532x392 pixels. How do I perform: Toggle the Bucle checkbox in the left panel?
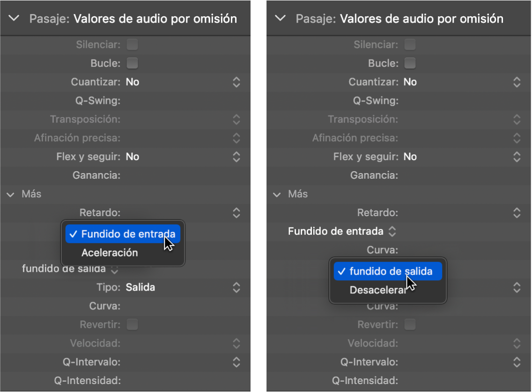(x=133, y=63)
